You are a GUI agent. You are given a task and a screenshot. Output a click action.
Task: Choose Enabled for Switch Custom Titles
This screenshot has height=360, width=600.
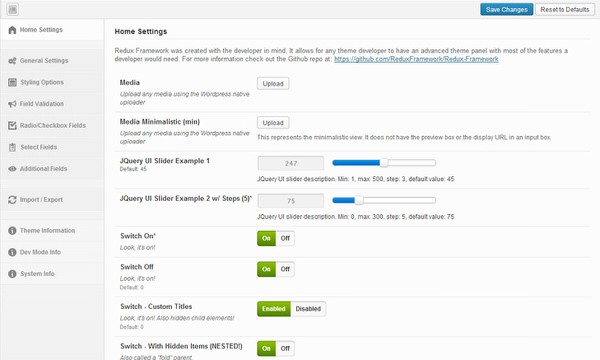(274, 309)
